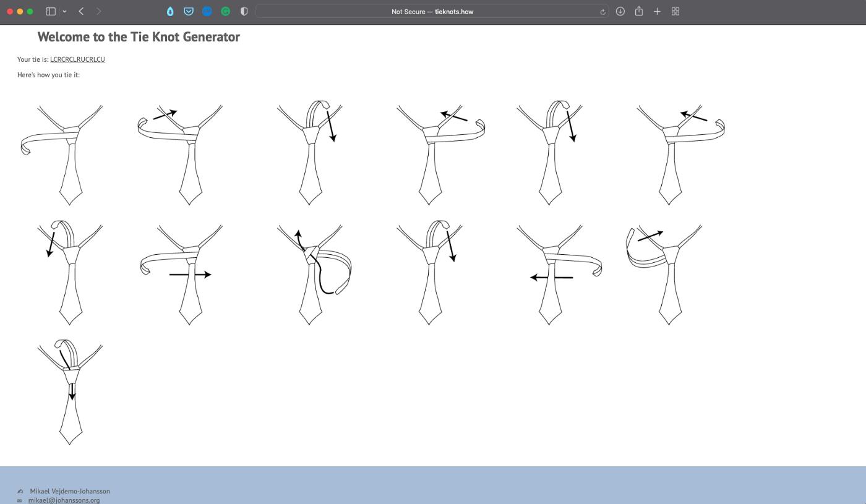This screenshot has width=866, height=504.
Task: Open the sidebar tab group dropdown arrow
Action: pos(64,11)
